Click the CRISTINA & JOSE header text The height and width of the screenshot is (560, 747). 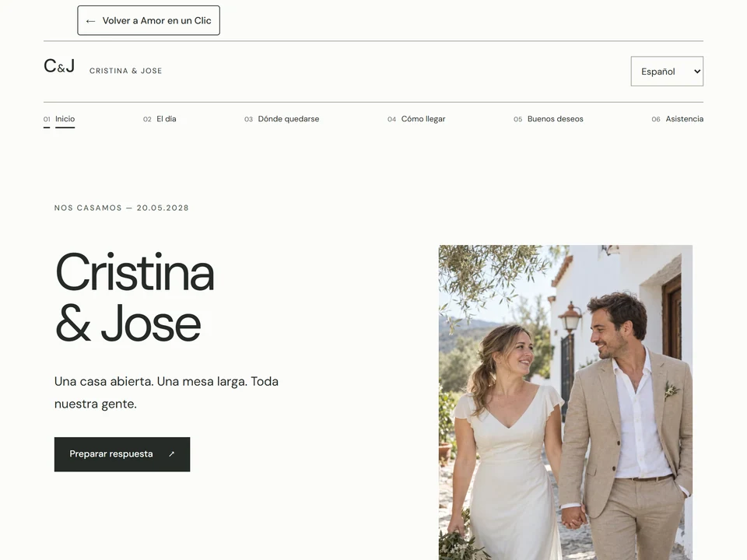point(126,71)
